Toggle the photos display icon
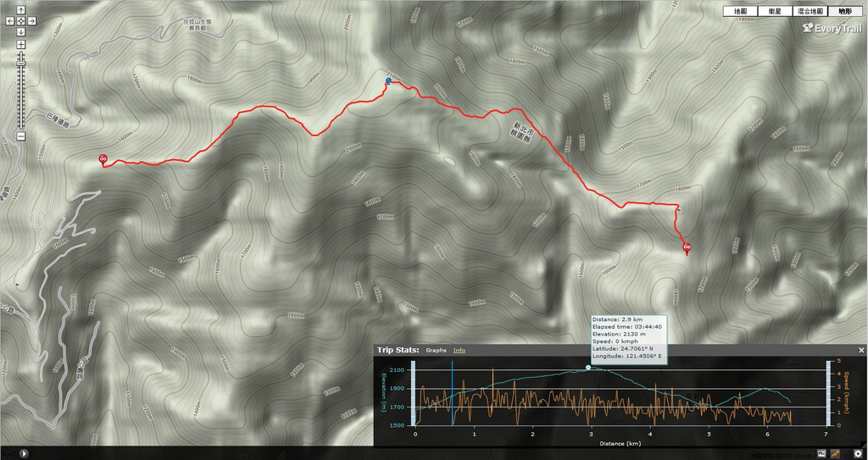 click(822, 453)
